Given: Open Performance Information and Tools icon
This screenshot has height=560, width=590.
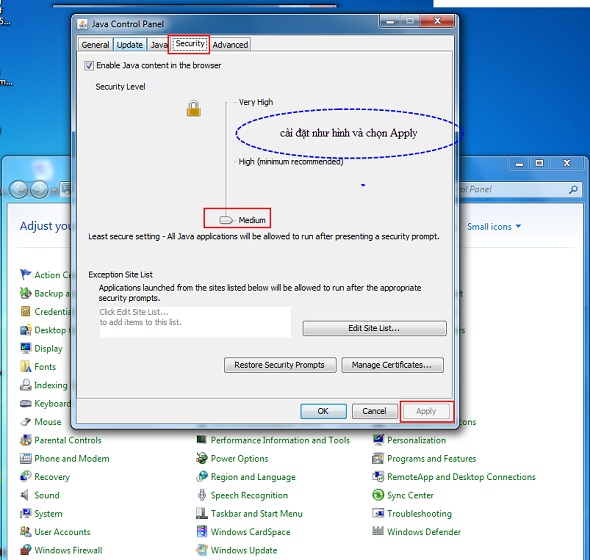Looking at the screenshot, I should (x=202, y=440).
